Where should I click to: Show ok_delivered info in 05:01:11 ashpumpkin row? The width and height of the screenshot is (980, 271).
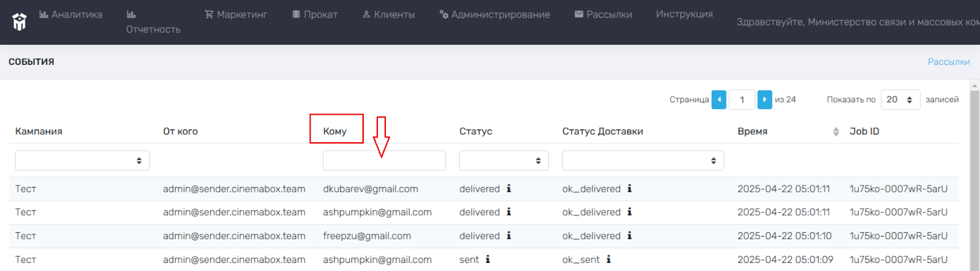[x=630, y=212]
